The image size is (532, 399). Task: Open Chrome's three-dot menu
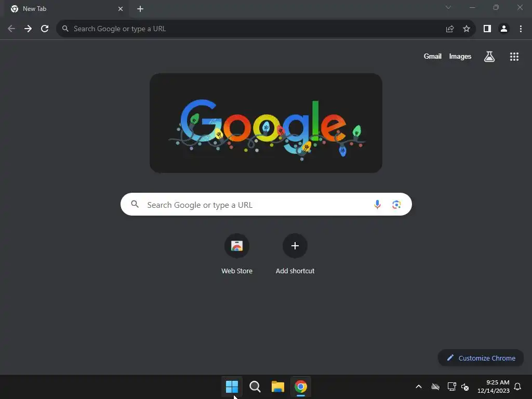tap(521, 29)
